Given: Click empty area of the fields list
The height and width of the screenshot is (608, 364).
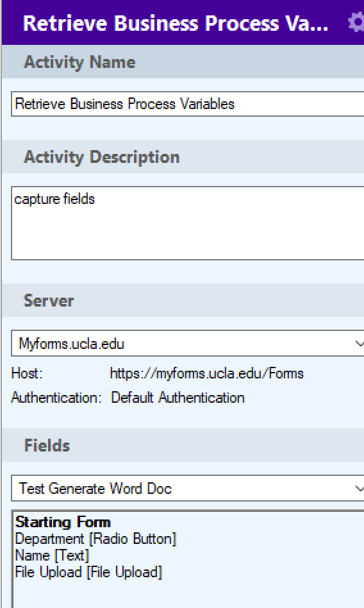Looking at the screenshot, I should coord(188,594).
